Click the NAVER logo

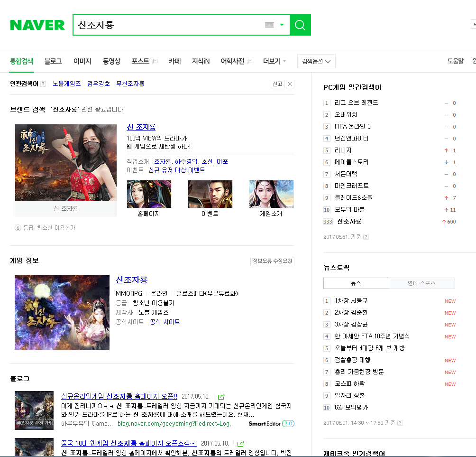pos(37,25)
